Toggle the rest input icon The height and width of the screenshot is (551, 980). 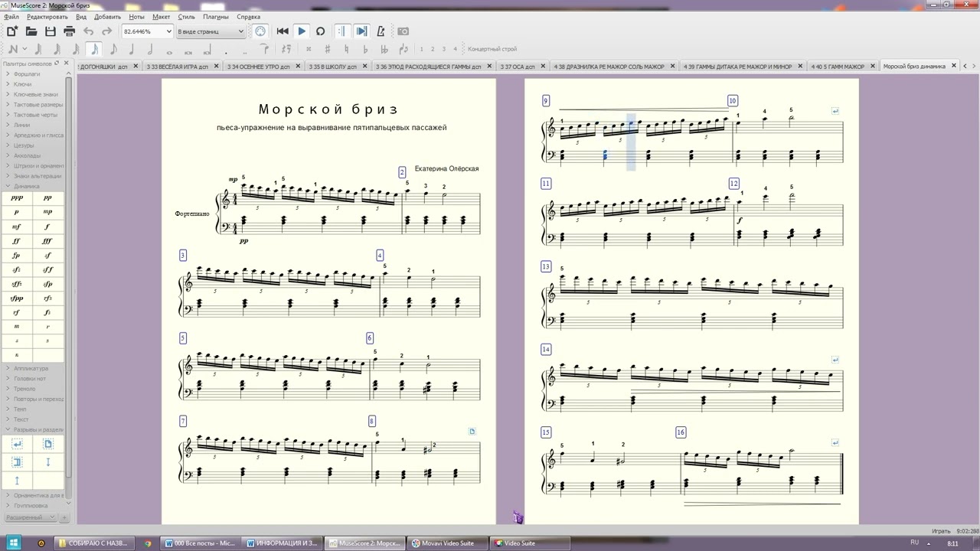pyautogui.click(x=286, y=49)
